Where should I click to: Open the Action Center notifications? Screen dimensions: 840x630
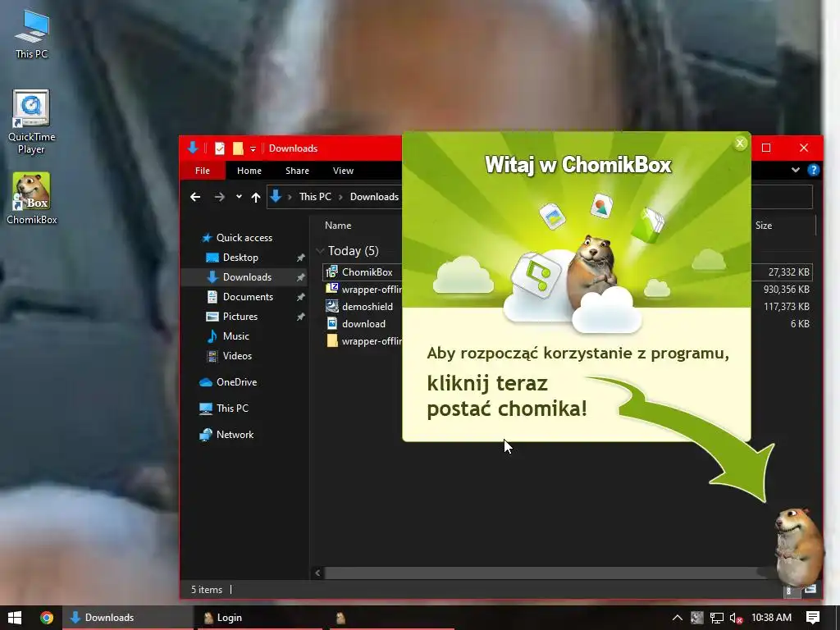tap(813, 618)
